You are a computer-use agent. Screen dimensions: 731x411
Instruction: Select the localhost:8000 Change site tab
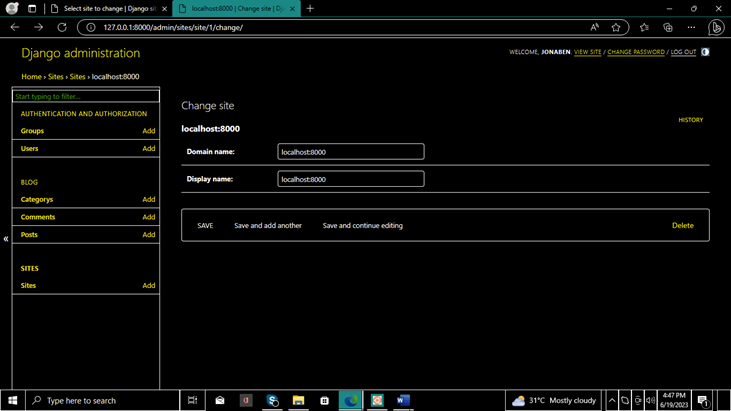tap(237, 8)
